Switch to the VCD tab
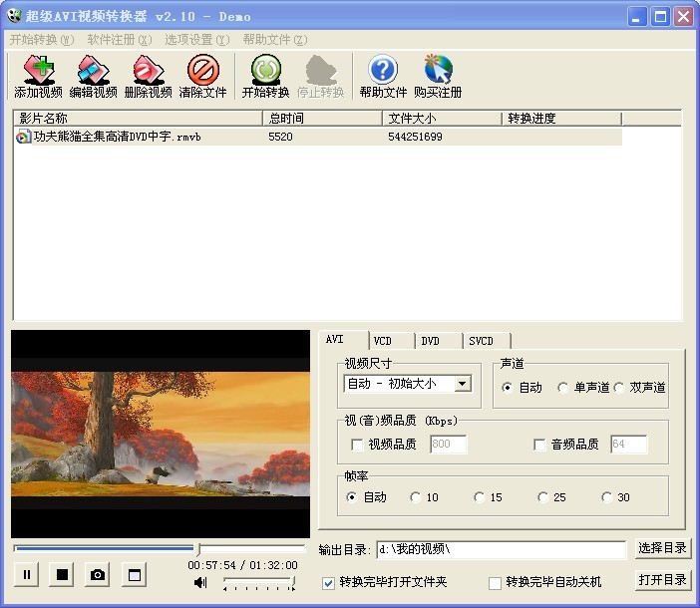Image resolution: width=700 pixels, height=608 pixels. [392, 341]
